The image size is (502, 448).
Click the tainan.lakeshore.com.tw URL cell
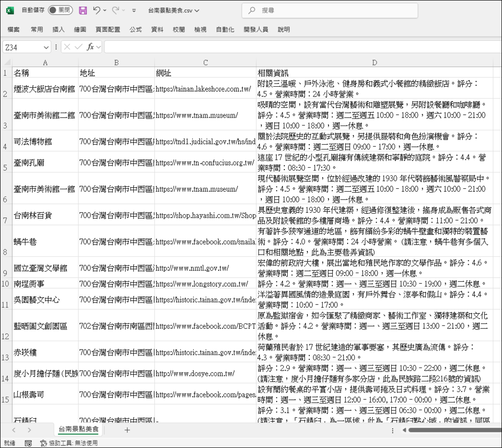(x=205, y=89)
